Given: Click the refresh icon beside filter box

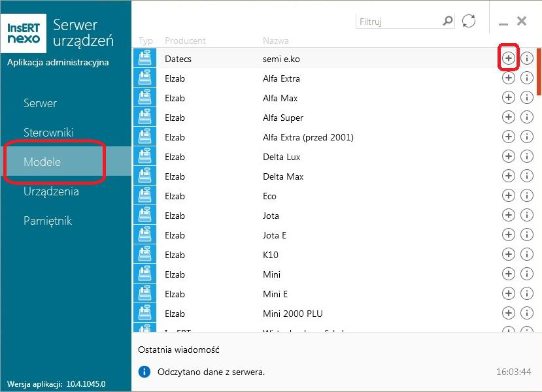Looking at the screenshot, I should [x=469, y=21].
